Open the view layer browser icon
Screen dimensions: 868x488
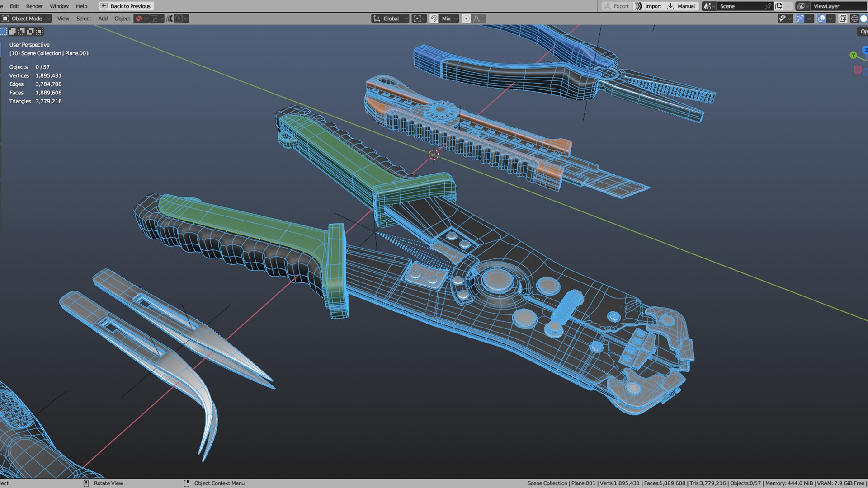pyautogui.click(x=803, y=6)
